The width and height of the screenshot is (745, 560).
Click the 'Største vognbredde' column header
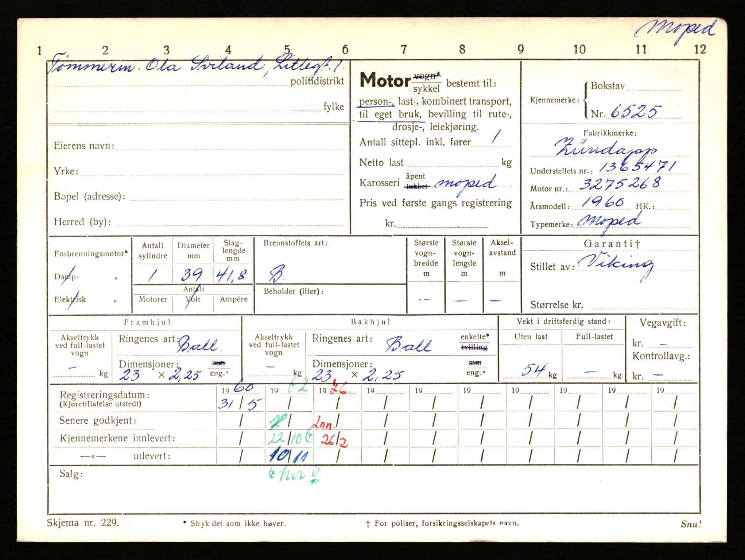(x=426, y=253)
